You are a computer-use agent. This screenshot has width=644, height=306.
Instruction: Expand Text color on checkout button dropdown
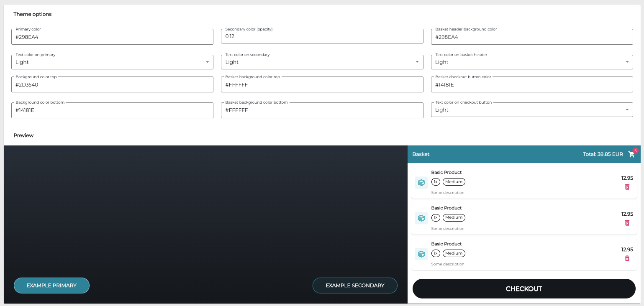[x=532, y=110]
